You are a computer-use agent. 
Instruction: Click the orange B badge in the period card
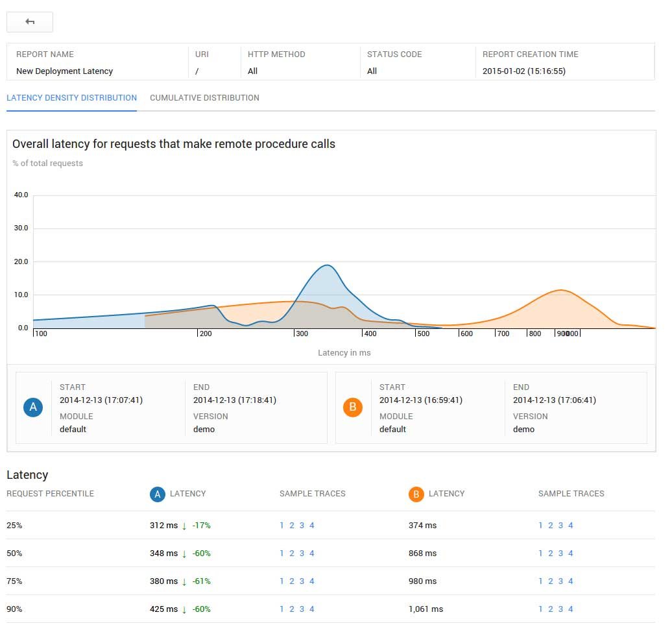(353, 407)
